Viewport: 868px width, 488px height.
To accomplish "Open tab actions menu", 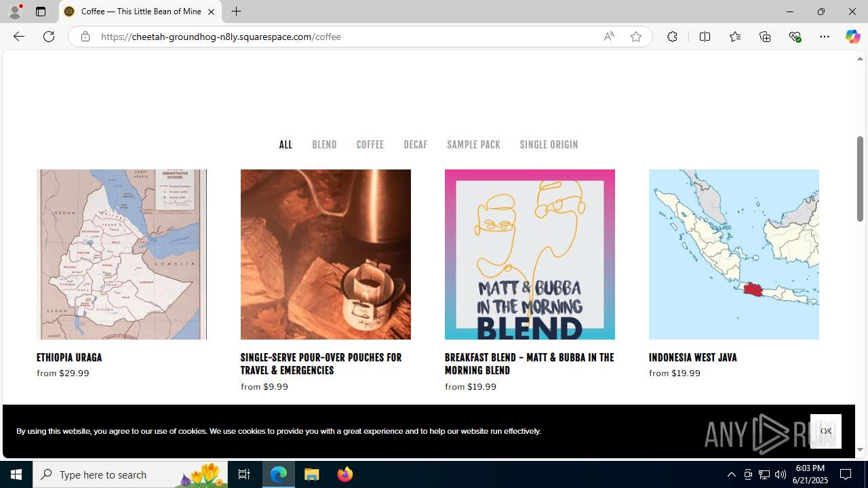I will click(41, 12).
